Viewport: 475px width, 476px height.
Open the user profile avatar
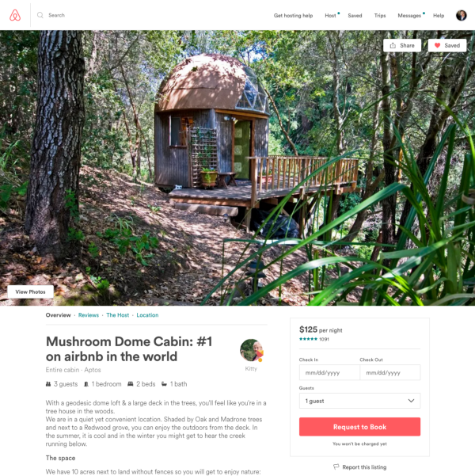[x=461, y=15]
